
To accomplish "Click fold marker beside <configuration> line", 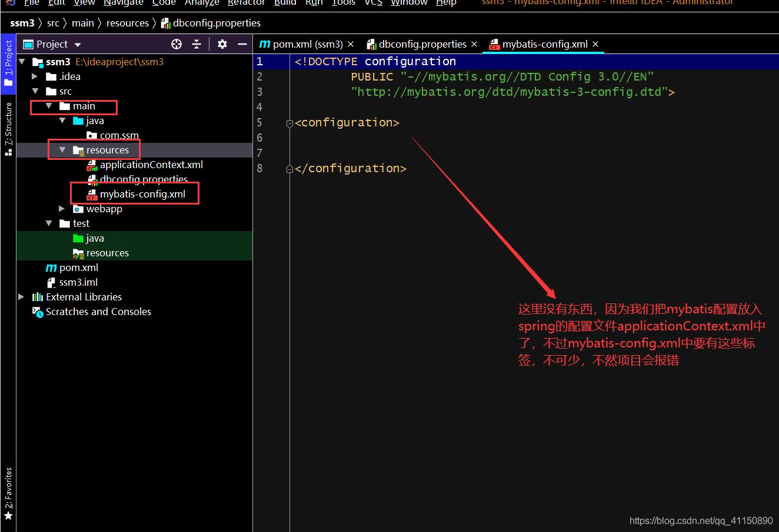I will coord(289,123).
